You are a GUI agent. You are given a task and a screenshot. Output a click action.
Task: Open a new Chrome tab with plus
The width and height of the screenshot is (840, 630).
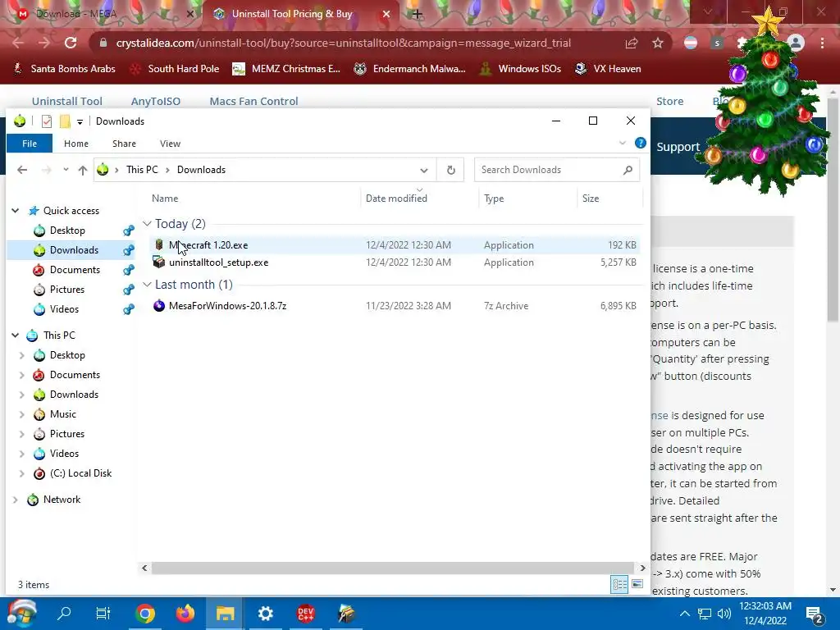pos(418,14)
